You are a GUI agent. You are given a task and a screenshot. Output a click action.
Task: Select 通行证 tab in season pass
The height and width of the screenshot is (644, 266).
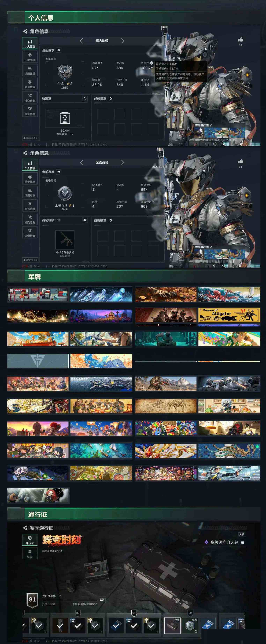tap(30, 540)
